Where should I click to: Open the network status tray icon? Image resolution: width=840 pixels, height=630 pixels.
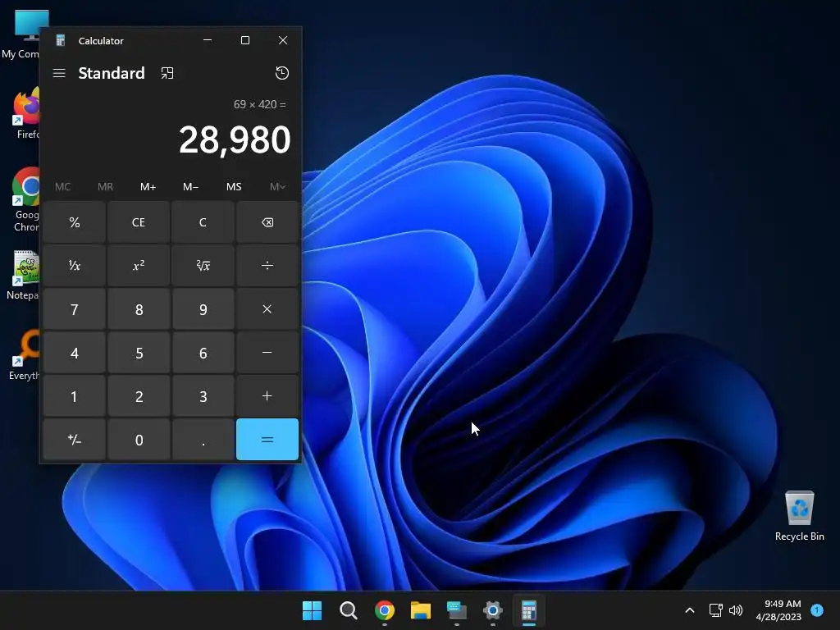pos(715,610)
